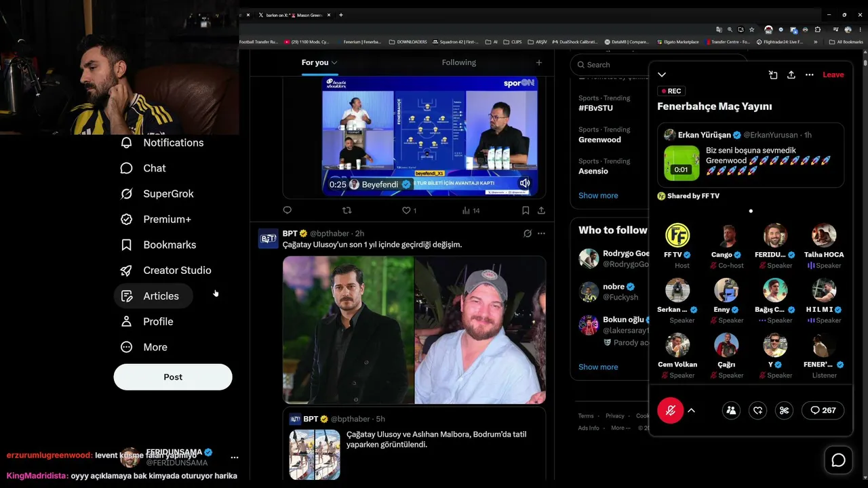Expand microphone options arrow in the Space
Screen dimensions: 868x488
tap(691, 410)
